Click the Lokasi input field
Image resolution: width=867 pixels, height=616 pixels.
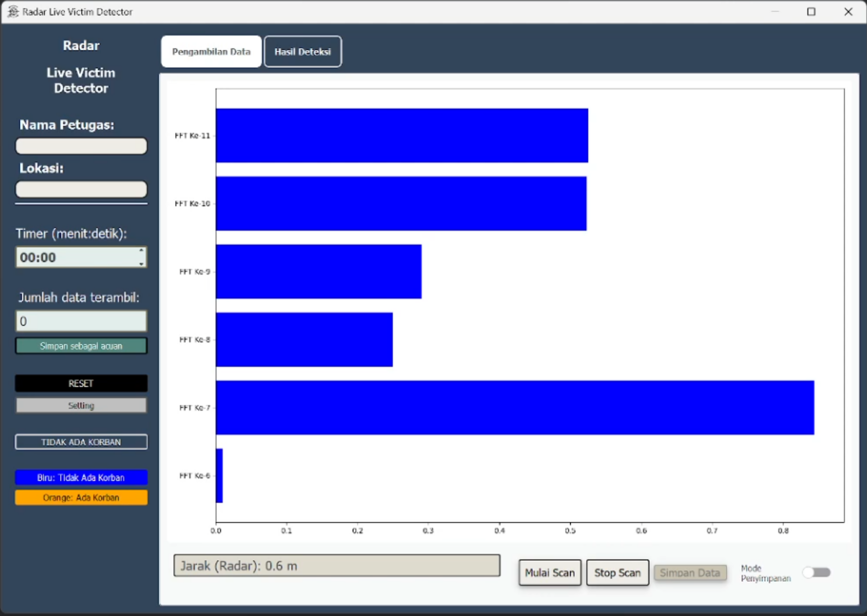click(81, 189)
